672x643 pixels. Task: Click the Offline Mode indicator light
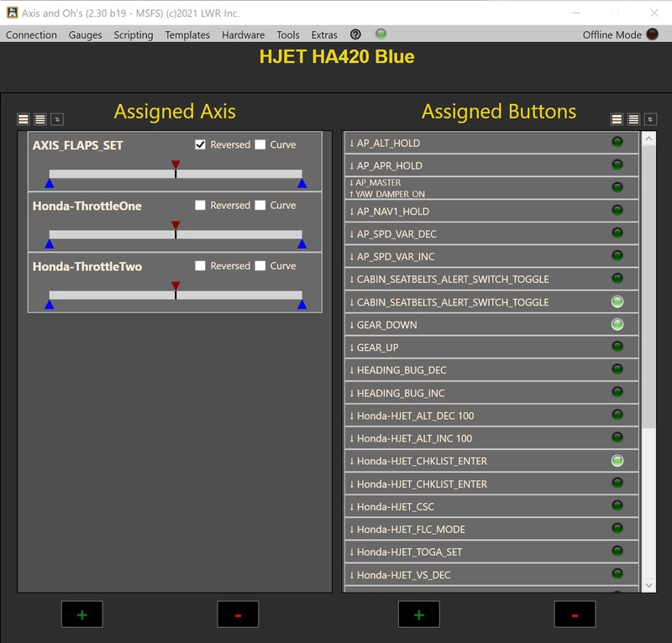point(653,35)
